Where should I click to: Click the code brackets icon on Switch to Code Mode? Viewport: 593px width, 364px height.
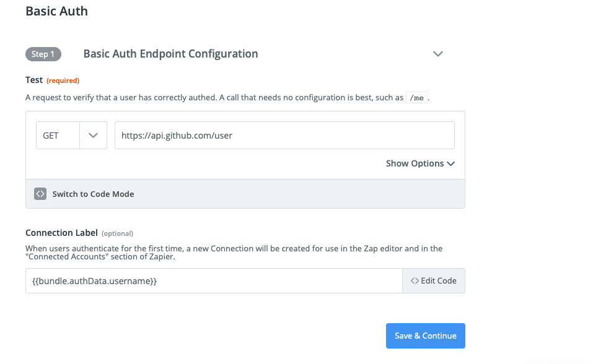click(x=40, y=194)
